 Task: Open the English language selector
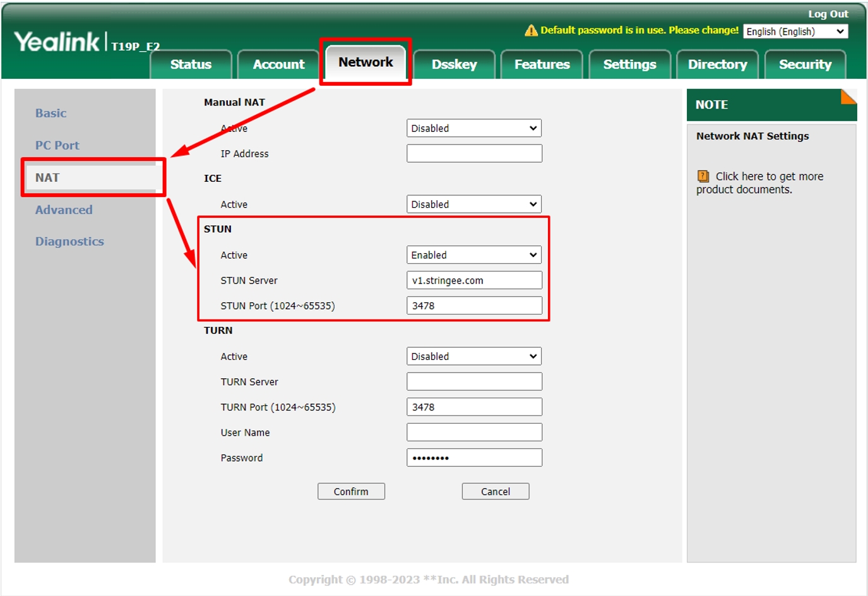coord(795,32)
